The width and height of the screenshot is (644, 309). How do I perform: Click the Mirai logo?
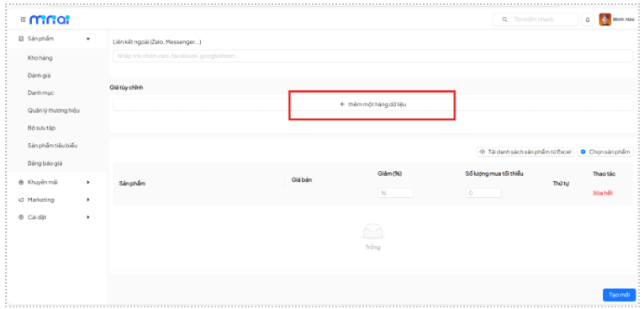50,19
